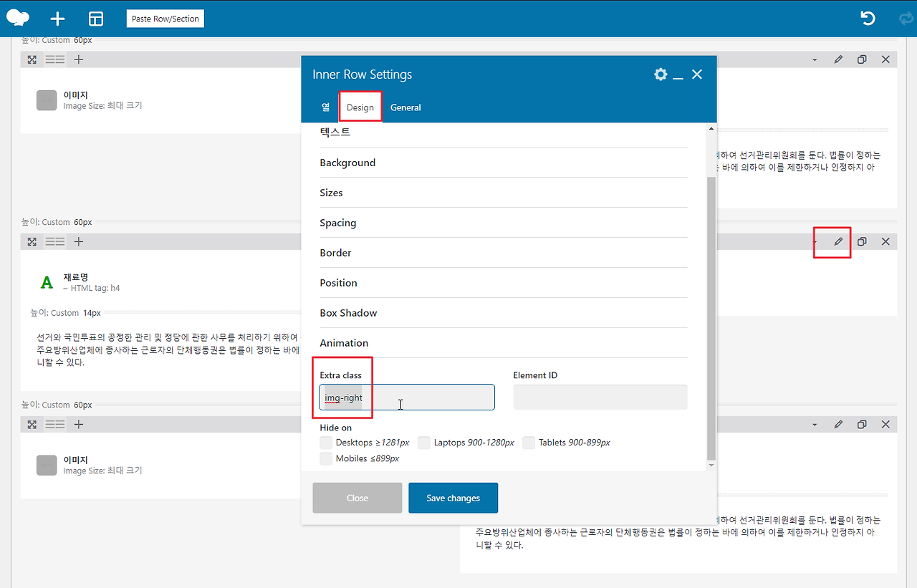This screenshot has width=917, height=588.
Task: Undo the last change
Action: click(x=868, y=19)
